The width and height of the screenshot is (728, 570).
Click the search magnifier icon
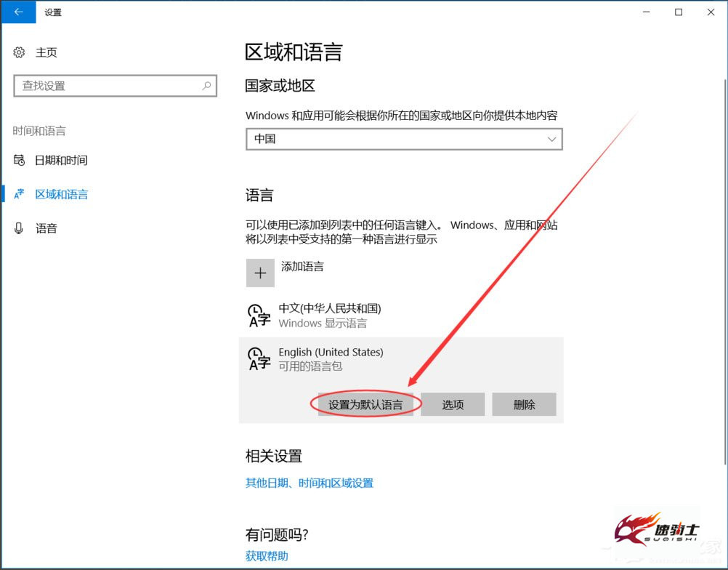(x=206, y=86)
